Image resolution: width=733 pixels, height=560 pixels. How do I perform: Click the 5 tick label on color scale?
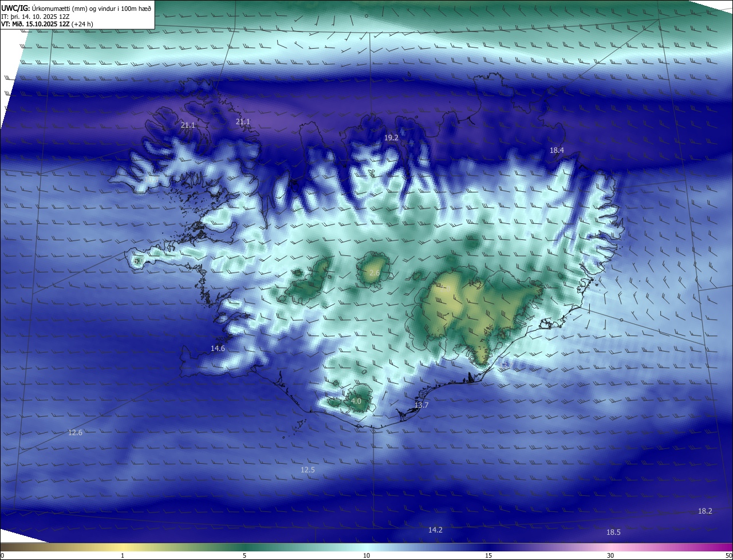pos(245,555)
